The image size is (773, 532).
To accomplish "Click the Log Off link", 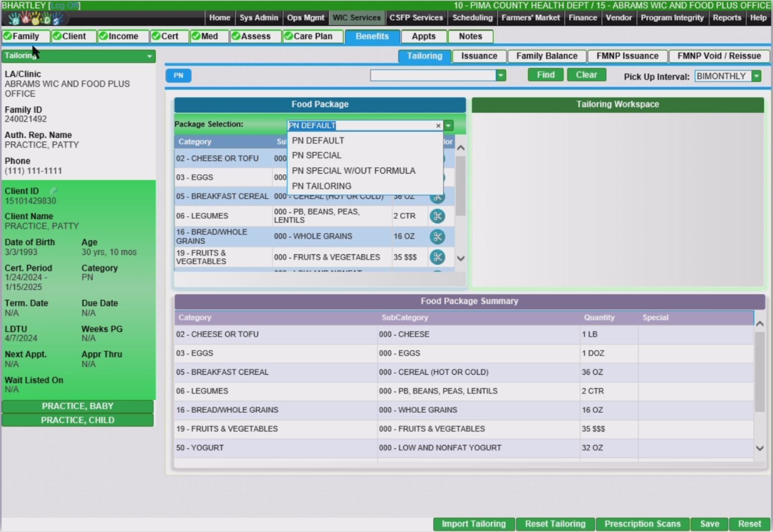I will pyautogui.click(x=65, y=5).
